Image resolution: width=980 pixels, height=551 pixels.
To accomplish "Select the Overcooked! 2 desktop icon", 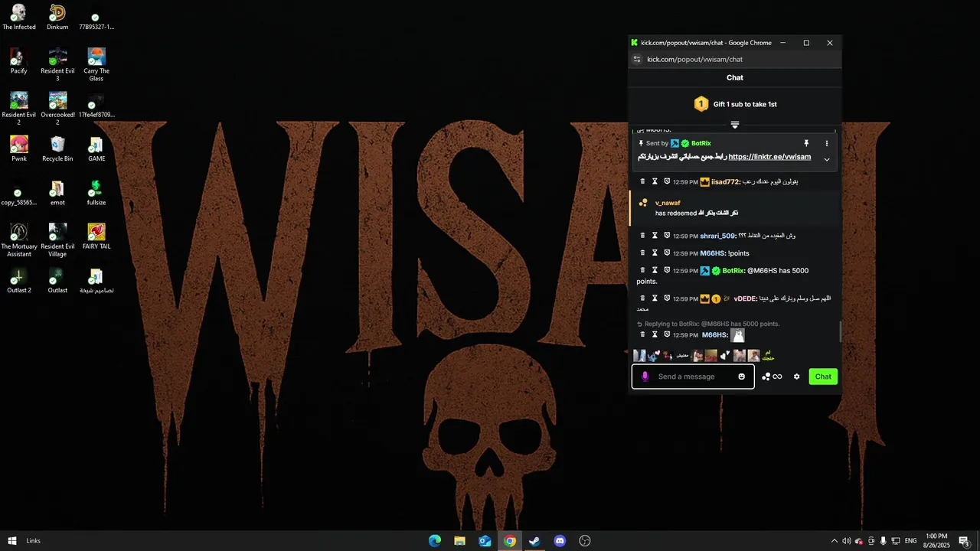I will click(x=57, y=109).
